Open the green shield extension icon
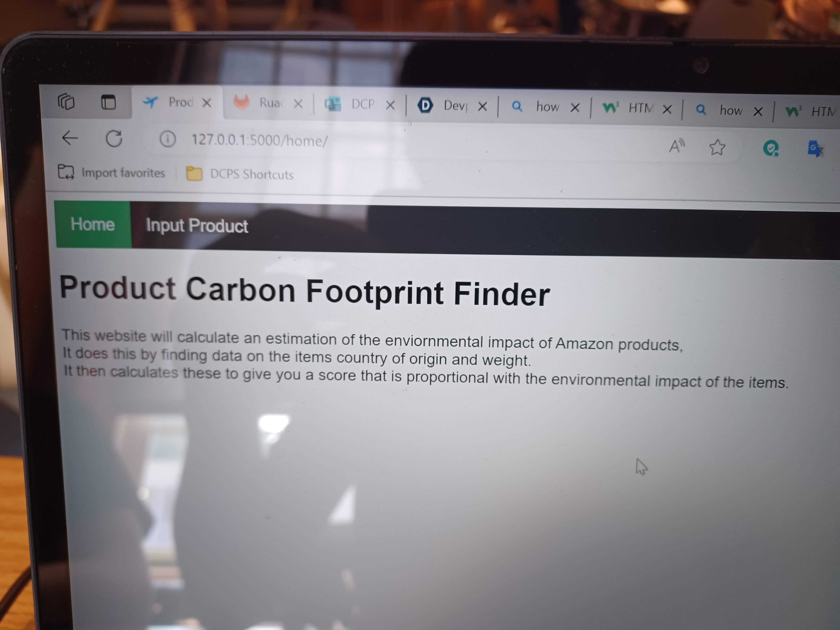840x630 pixels. click(x=770, y=148)
